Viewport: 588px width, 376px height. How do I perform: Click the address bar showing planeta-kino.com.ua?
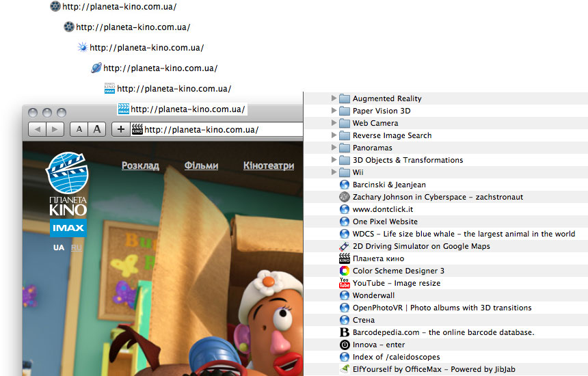click(217, 130)
